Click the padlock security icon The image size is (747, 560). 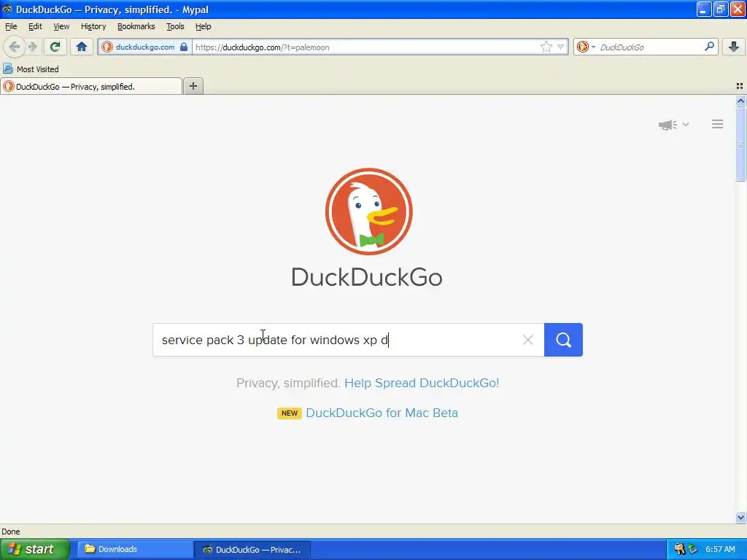click(183, 47)
